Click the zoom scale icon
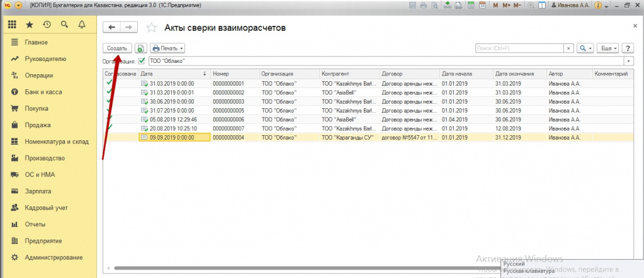Viewport: 644px width, 278px height. point(531,5)
